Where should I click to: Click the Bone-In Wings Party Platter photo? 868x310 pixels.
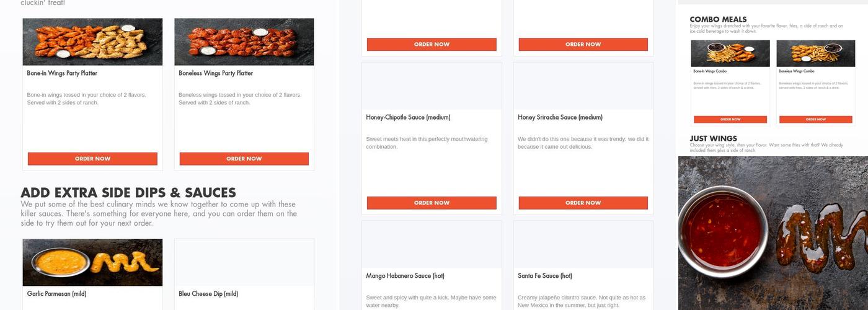point(92,42)
